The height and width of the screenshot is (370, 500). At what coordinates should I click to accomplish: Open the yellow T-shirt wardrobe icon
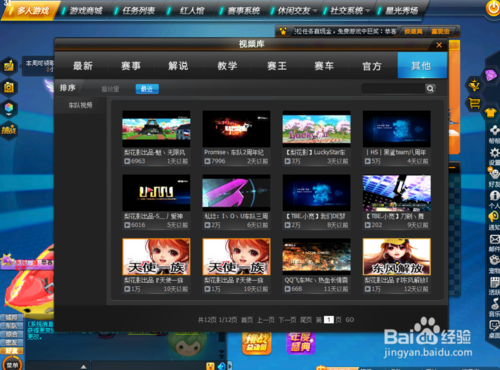pos(491,113)
